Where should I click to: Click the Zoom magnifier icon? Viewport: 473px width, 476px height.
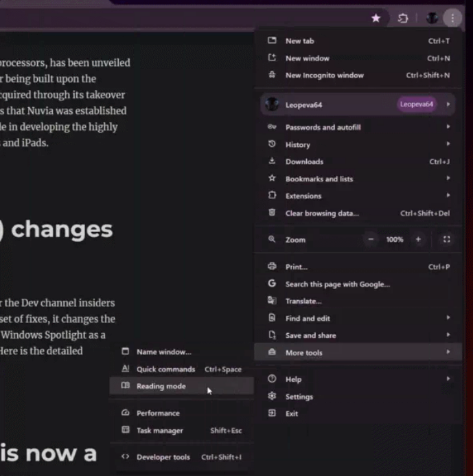pos(272,239)
